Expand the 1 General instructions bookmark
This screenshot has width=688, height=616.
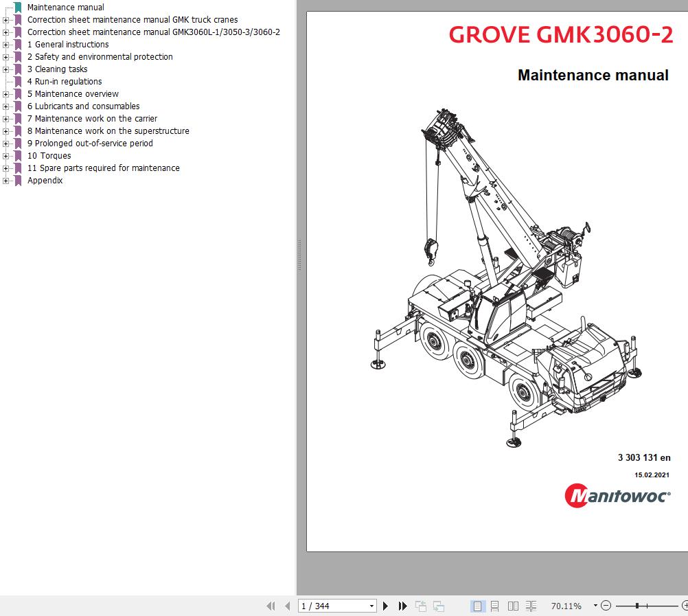[x=5, y=45]
